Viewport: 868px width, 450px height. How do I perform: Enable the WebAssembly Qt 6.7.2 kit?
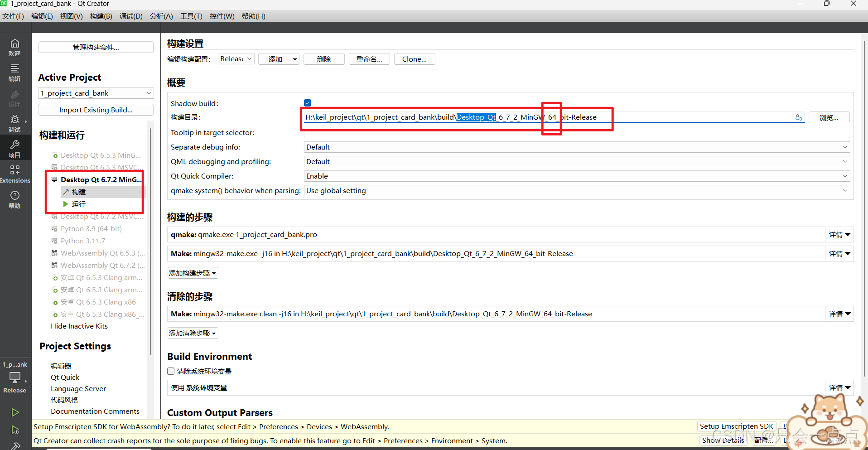click(98, 265)
